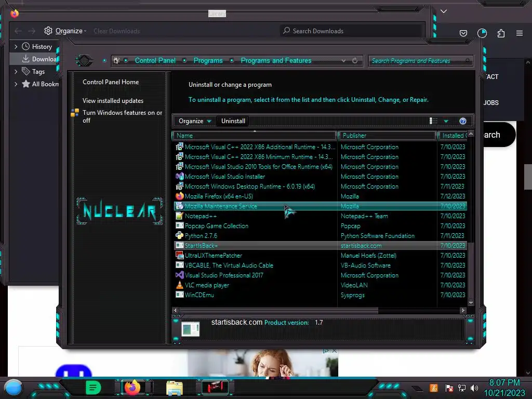Click the Python 2.7.6 icon
The width and height of the screenshot is (532, 399).
click(x=179, y=235)
